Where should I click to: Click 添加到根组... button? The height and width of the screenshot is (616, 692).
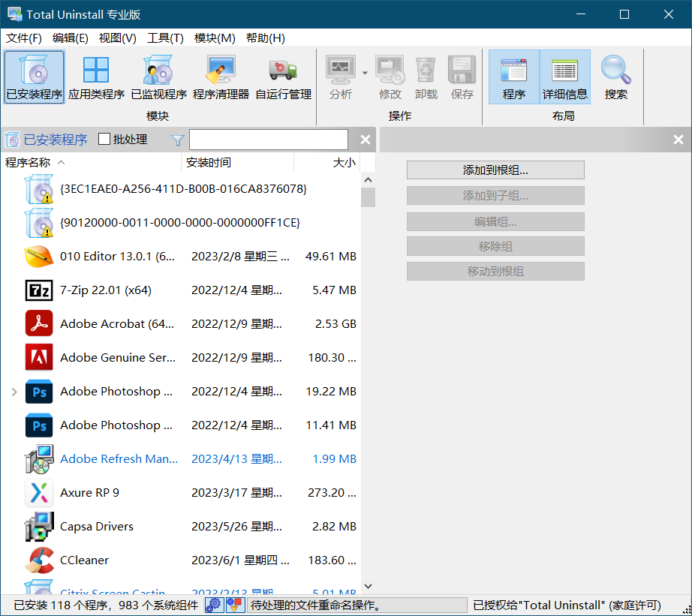click(x=495, y=170)
